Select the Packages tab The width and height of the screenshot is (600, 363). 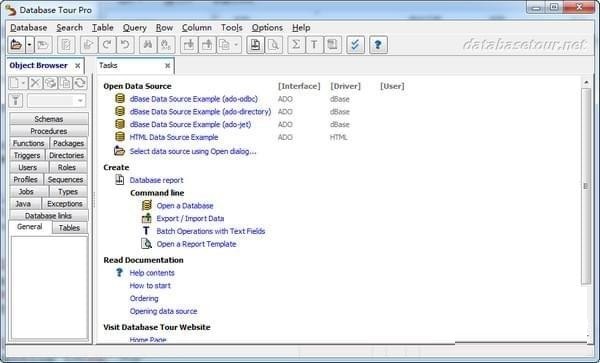(x=68, y=143)
